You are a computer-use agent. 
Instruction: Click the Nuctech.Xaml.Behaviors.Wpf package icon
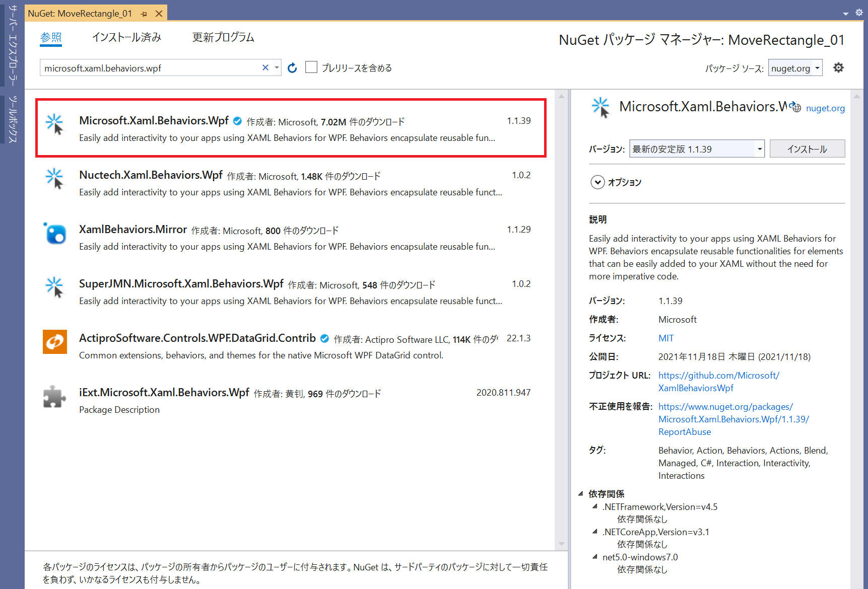click(54, 179)
